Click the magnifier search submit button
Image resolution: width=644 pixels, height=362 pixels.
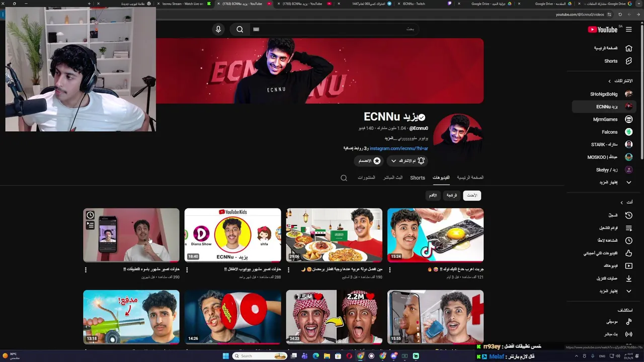point(240,29)
